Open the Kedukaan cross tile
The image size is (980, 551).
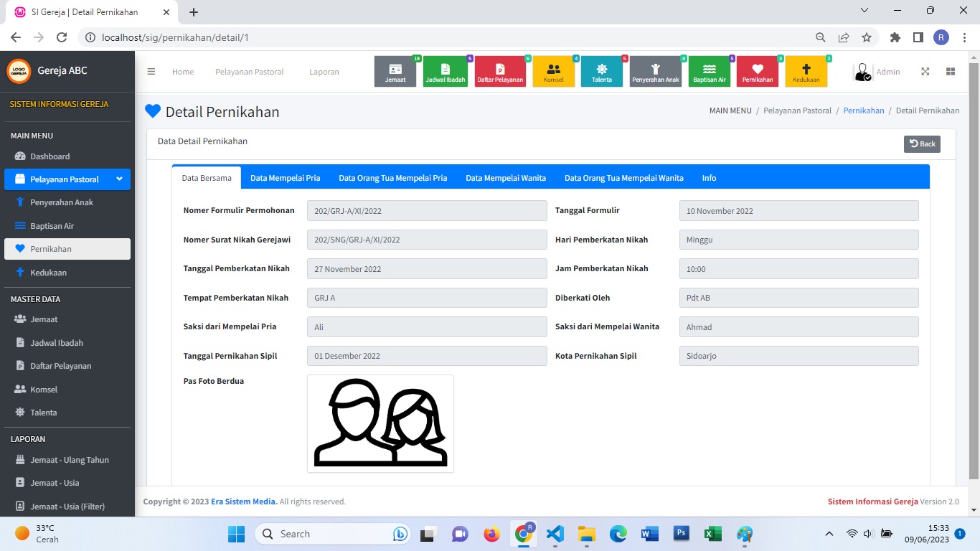[x=806, y=72]
